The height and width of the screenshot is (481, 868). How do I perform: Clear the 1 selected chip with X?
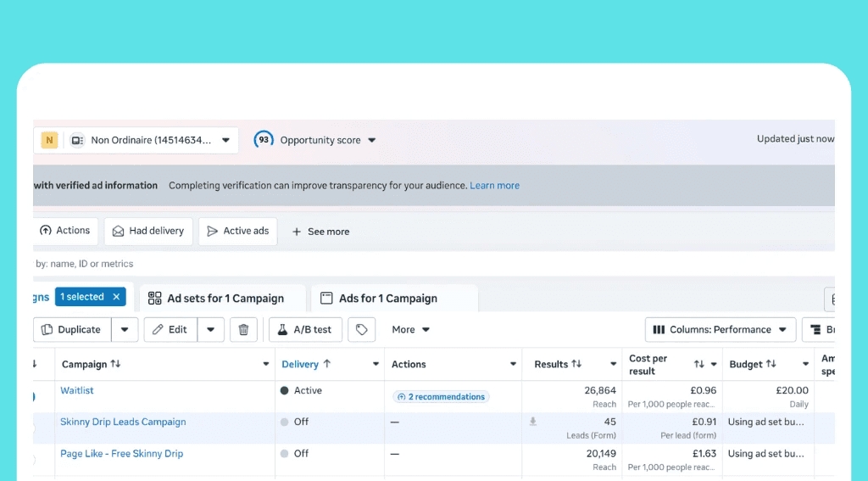tap(116, 297)
